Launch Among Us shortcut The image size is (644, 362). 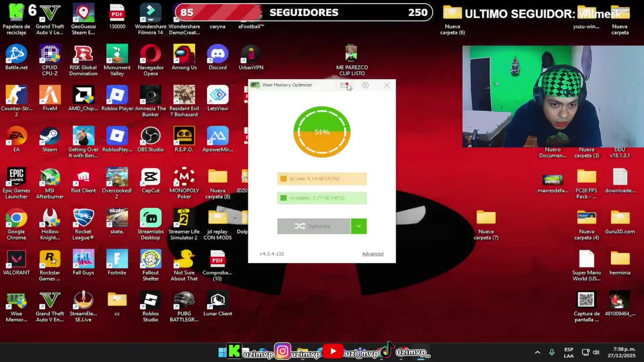[184, 58]
